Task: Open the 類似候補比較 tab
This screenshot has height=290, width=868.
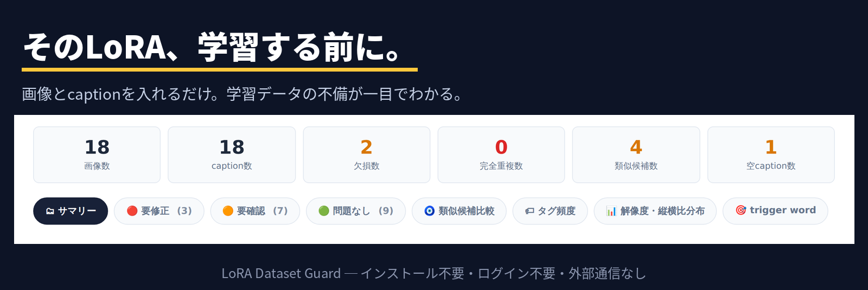Action: click(459, 211)
